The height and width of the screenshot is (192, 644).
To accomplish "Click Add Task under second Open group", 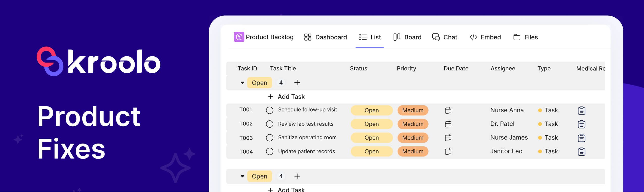I will [x=286, y=189].
